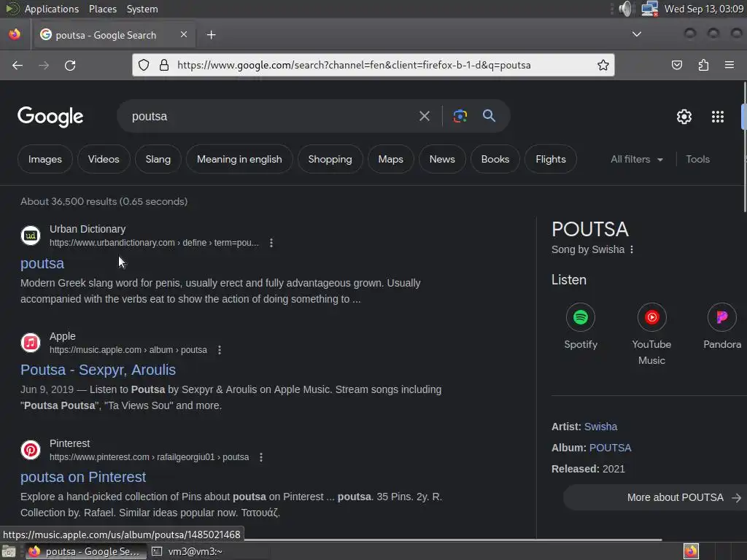The image size is (747, 560).
Task: Switch to Images results
Action: click(44, 159)
